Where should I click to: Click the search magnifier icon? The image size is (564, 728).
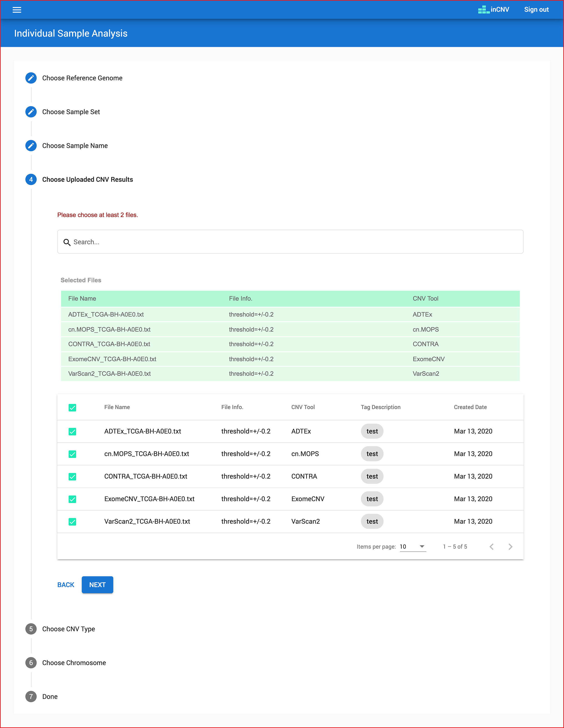pos(67,242)
